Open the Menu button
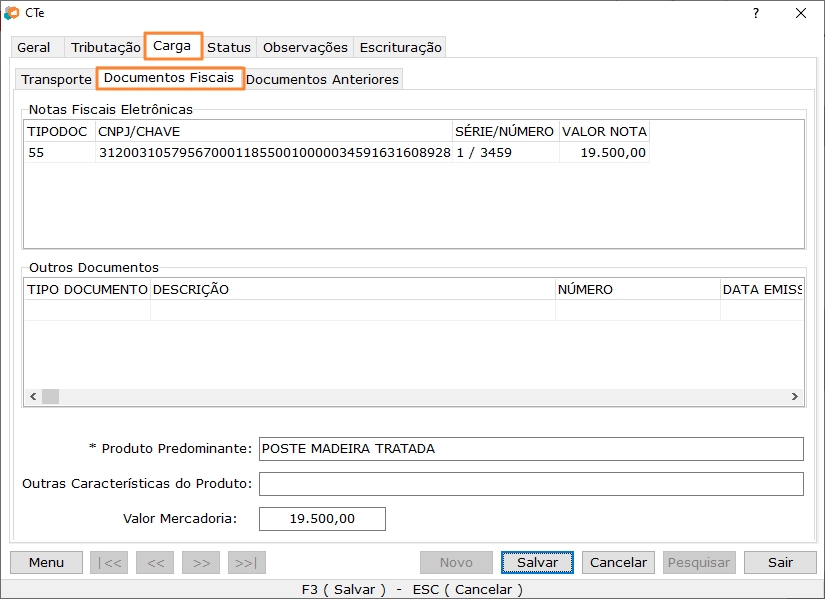 click(x=45, y=562)
